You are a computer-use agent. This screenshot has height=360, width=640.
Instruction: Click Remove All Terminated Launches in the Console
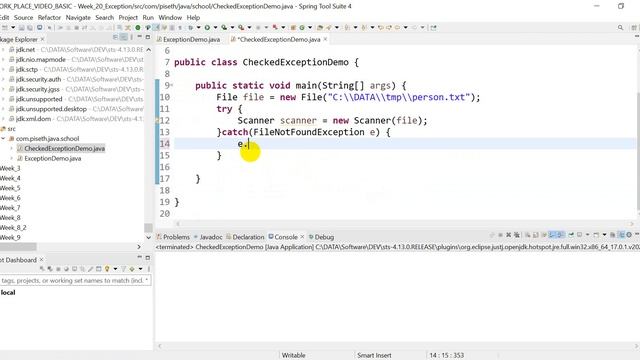point(517,235)
